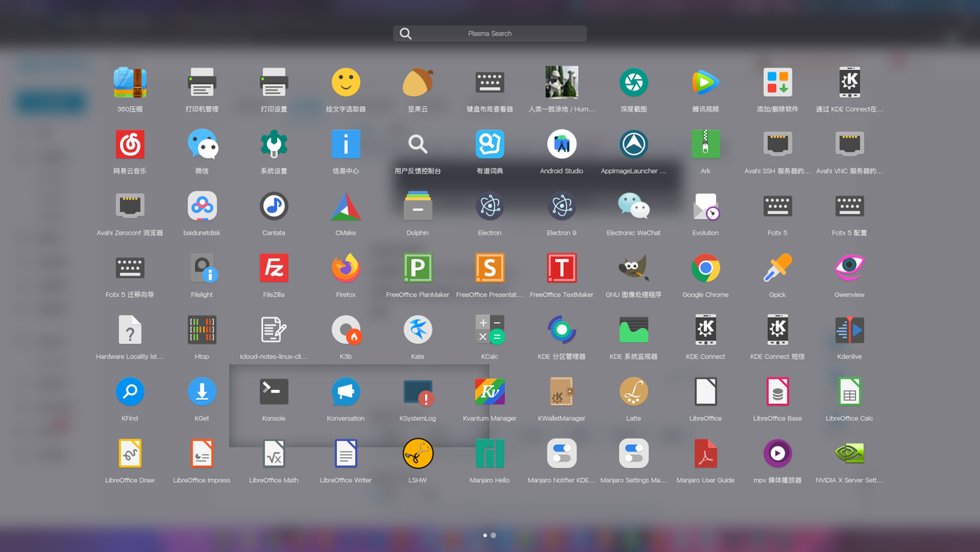Image resolution: width=980 pixels, height=552 pixels.
Task: Open Gwenview image viewer
Action: pyautogui.click(x=849, y=268)
